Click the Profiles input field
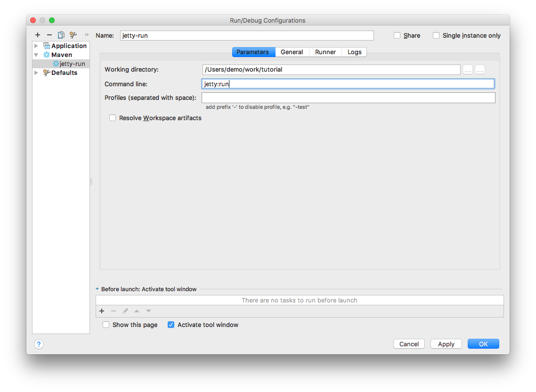 (x=348, y=98)
